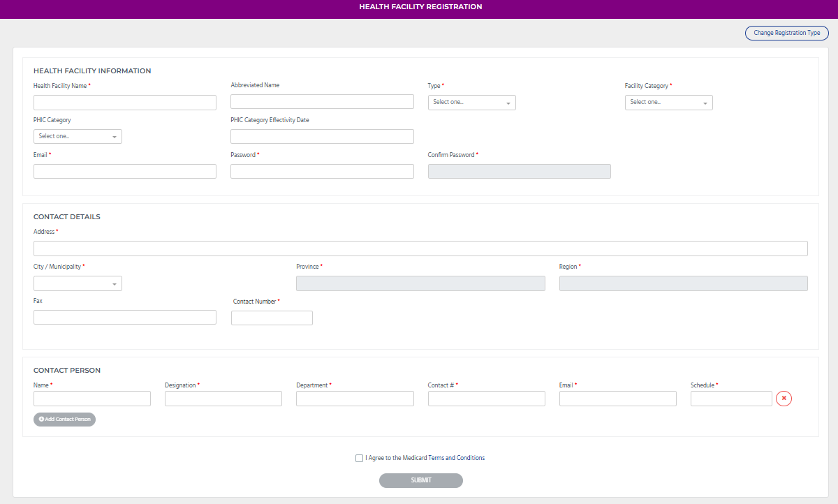Click the Password input field

click(322, 172)
